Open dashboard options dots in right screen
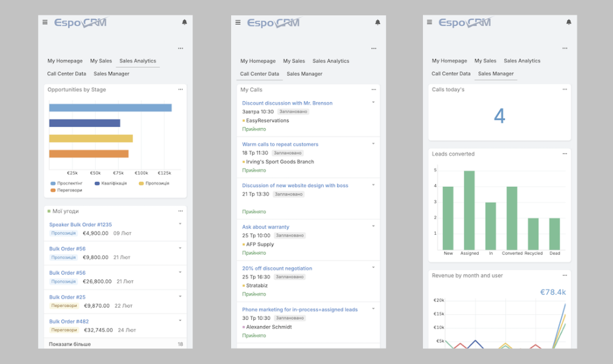Image resolution: width=613 pixels, height=364 pixels. [x=565, y=48]
